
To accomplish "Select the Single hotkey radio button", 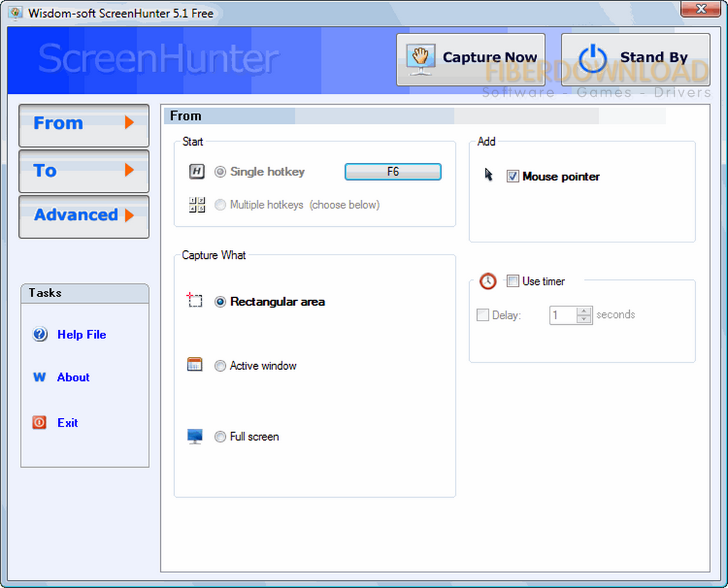I will (220, 172).
